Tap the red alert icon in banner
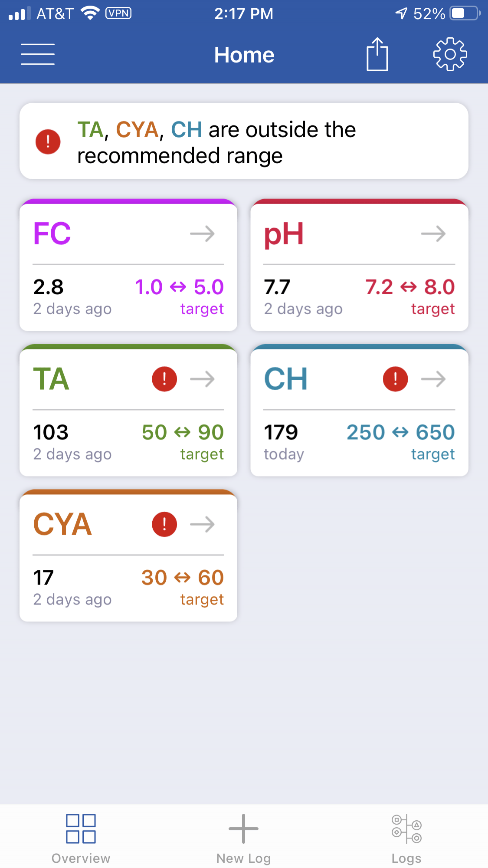 coord(48,141)
